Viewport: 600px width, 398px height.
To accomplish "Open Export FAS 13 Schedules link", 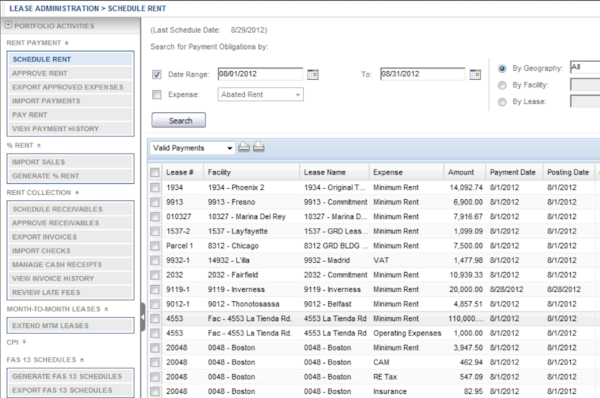I will coord(70,390).
